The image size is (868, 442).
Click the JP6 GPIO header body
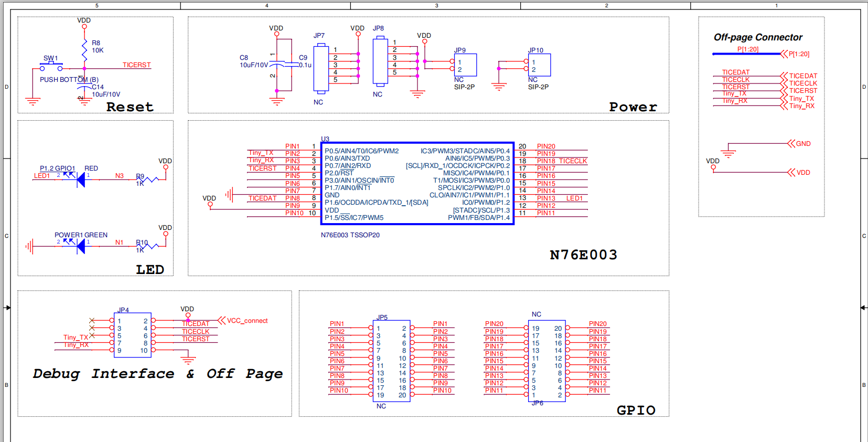547,361
